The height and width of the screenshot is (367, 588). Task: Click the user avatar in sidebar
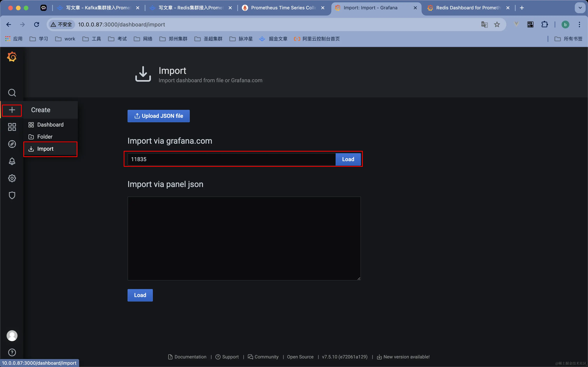click(x=12, y=336)
